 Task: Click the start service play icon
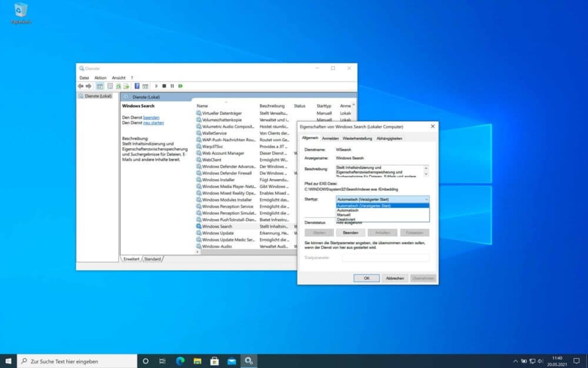click(156, 86)
